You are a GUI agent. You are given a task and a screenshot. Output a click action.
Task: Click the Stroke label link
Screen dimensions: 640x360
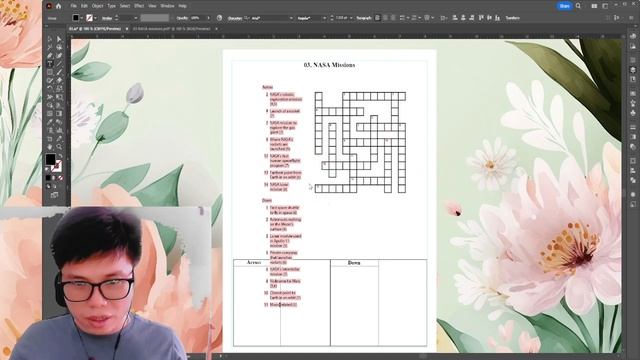tap(107, 18)
